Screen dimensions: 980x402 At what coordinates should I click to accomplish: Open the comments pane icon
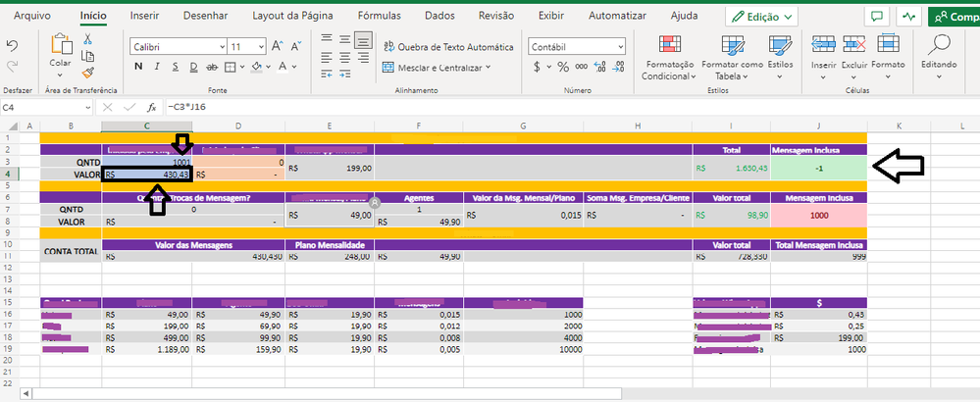(876, 17)
